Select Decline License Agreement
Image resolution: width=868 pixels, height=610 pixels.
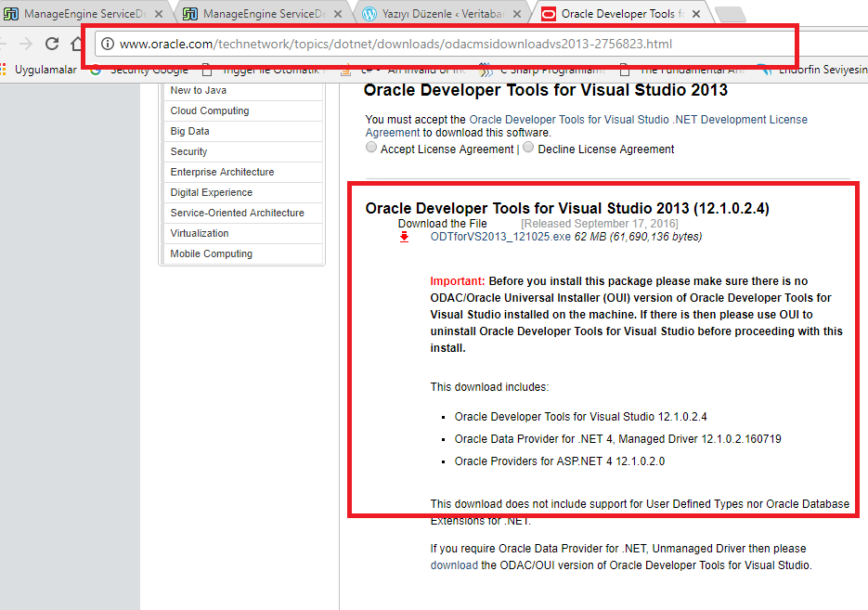point(527,148)
